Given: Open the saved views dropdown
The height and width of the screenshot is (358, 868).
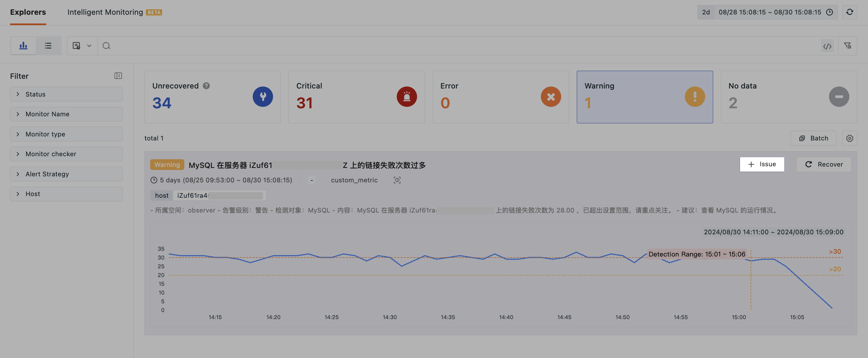Looking at the screenshot, I should click(x=82, y=46).
